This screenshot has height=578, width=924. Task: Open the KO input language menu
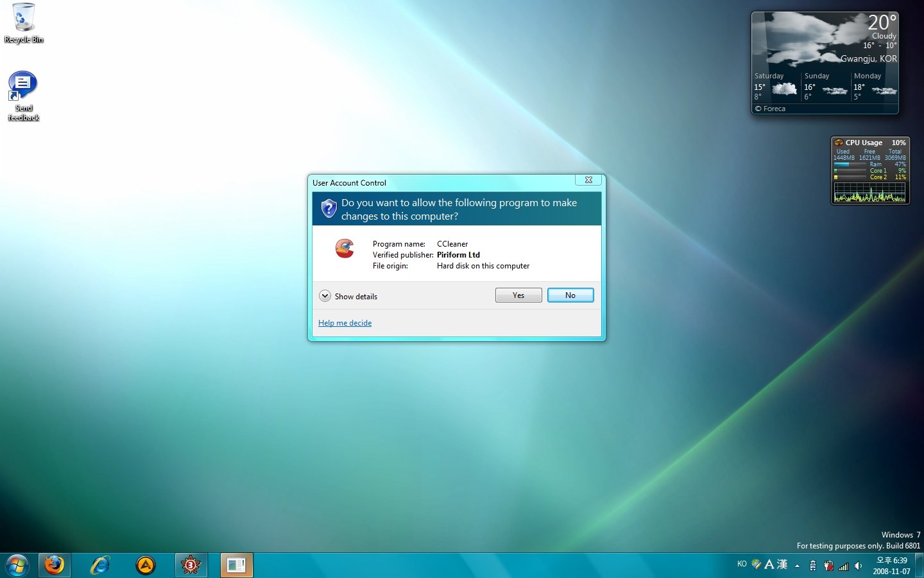[742, 564]
